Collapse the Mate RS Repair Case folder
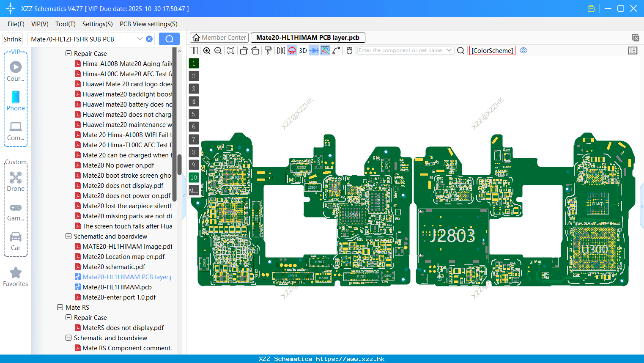Viewport: 644px width, 363px height. click(x=69, y=318)
